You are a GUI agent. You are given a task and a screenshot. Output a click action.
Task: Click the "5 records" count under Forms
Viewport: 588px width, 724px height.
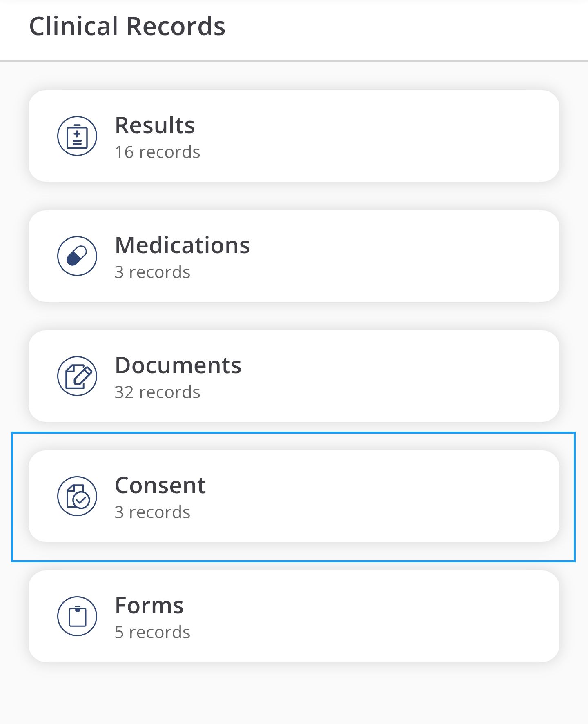pos(152,633)
